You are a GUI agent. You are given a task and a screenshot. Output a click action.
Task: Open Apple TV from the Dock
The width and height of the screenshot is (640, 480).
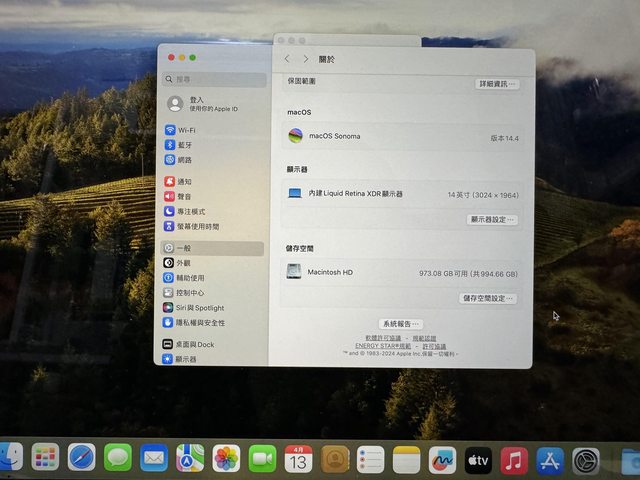click(478, 460)
